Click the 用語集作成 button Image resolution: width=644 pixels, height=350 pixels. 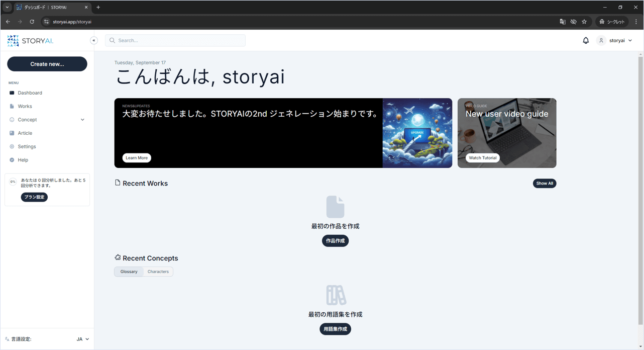pos(335,329)
